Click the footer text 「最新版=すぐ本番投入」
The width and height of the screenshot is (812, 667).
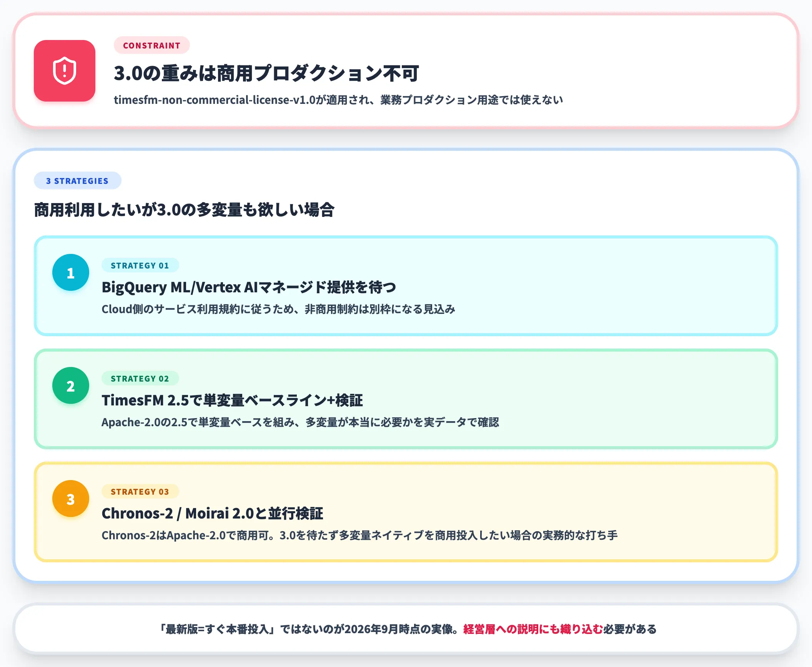click(x=218, y=629)
